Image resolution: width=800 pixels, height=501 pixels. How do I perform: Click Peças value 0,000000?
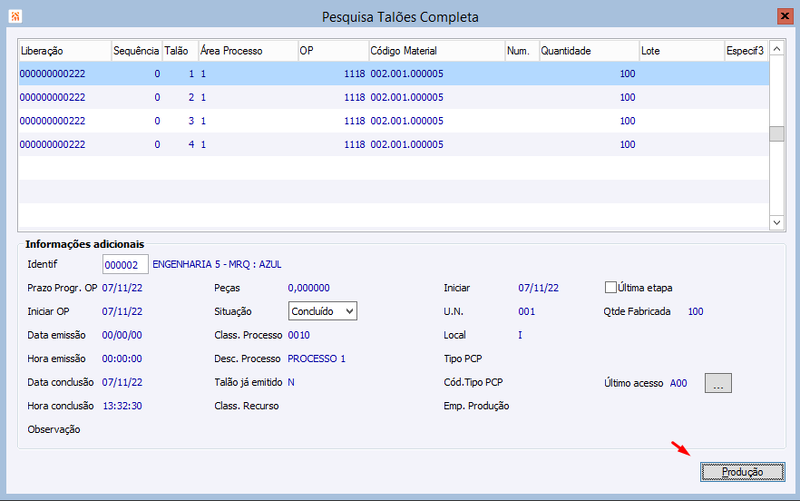coord(309,288)
